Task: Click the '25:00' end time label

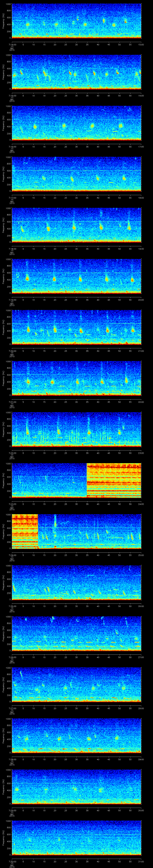Action: [x=141, y=555]
